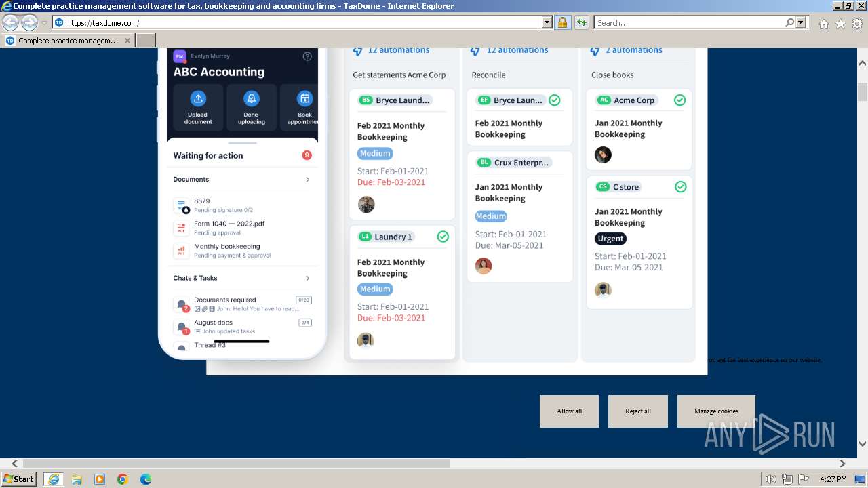868x488 pixels.
Task: Click assignee avatar on Laundry 1 card
Action: [366, 340]
